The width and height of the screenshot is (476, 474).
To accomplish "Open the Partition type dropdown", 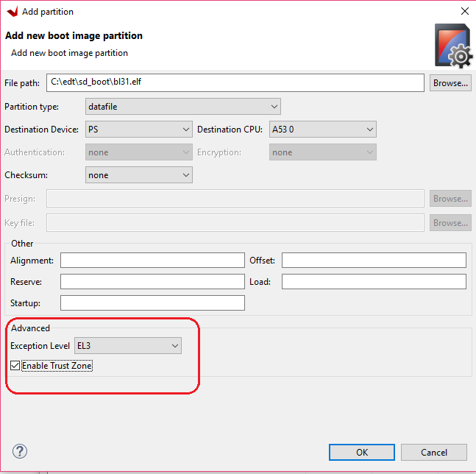I will (x=183, y=107).
